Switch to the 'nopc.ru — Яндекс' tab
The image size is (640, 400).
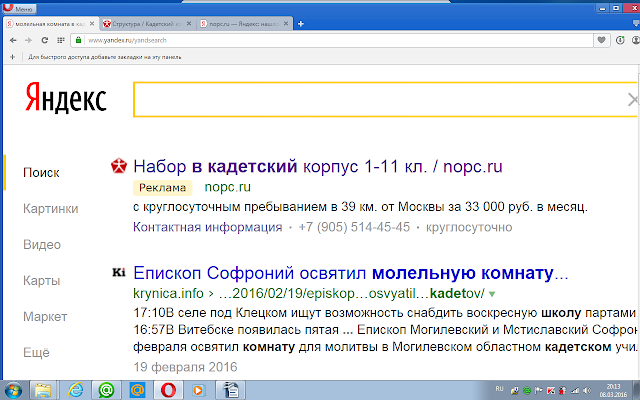240,24
